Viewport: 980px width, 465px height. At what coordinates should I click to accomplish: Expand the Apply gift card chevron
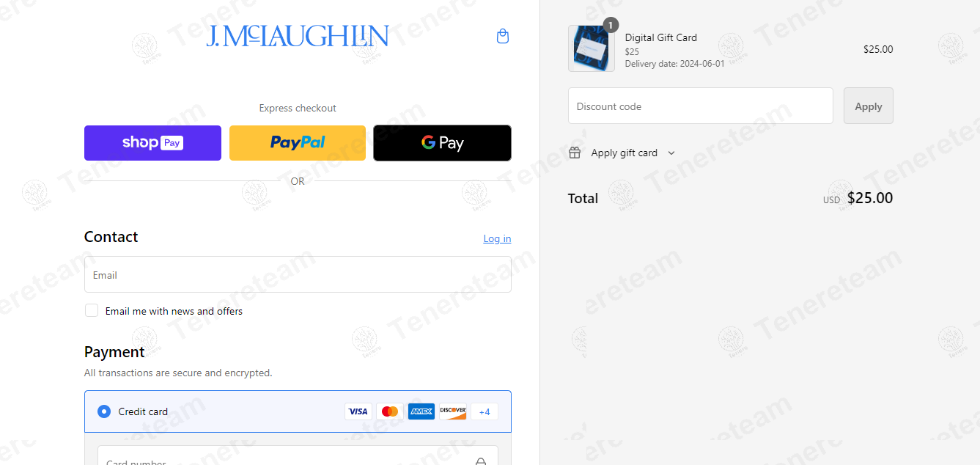pos(671,153)
